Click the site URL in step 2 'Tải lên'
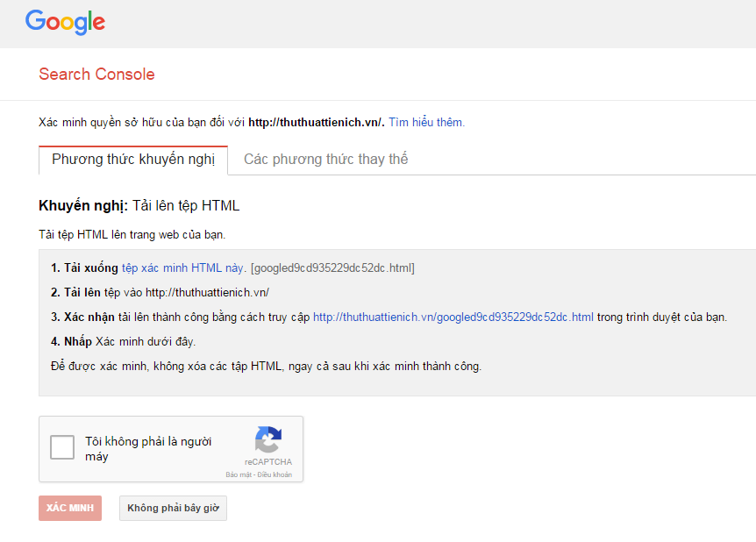Image resolution: width=756 pixels, height=542 pixels. (x=207, y=292)
